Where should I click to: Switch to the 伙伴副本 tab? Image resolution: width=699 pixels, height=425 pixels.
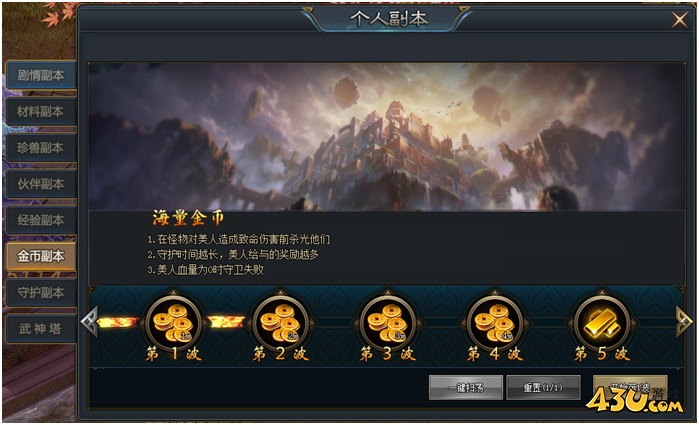[x=41, y=184]
